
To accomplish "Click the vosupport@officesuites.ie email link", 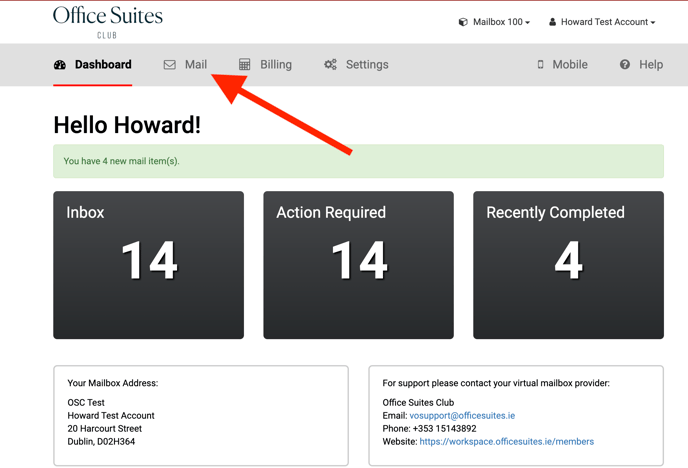I will pos(462,415).
